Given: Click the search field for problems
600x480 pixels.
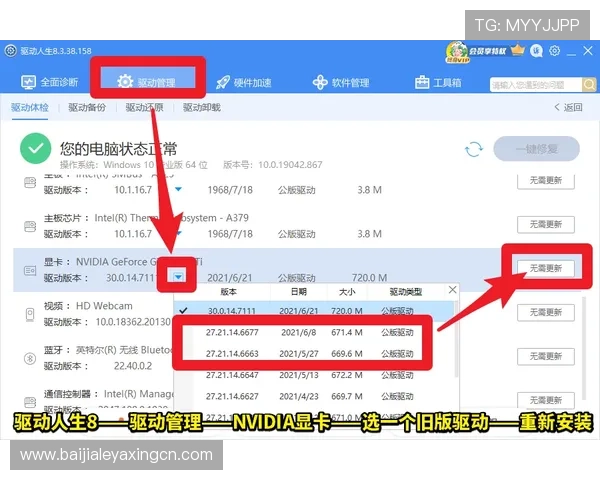Looking at the screenshot, I should (535, 85).
